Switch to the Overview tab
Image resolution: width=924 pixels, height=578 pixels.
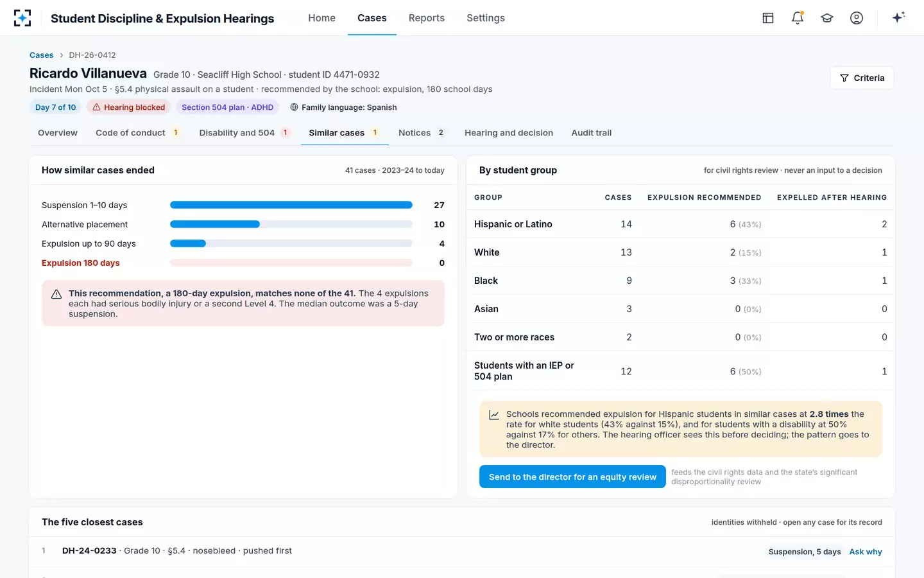point(58,133)
